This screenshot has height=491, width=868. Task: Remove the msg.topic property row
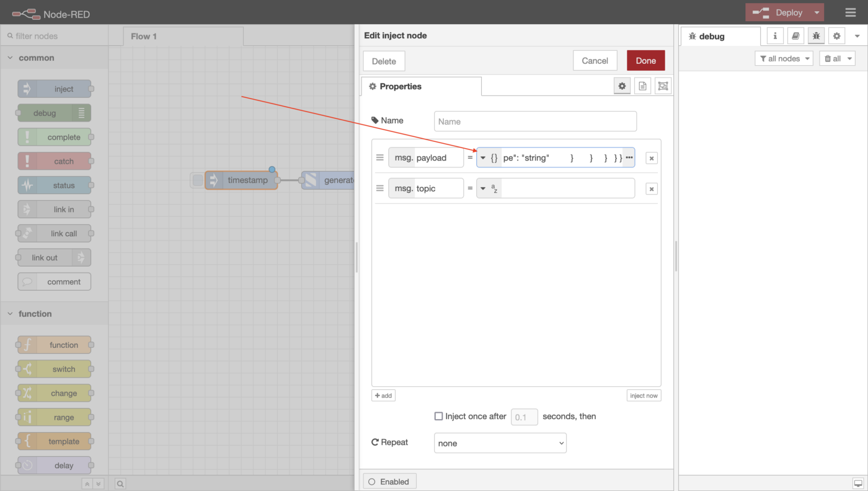(x=651, y=188)
